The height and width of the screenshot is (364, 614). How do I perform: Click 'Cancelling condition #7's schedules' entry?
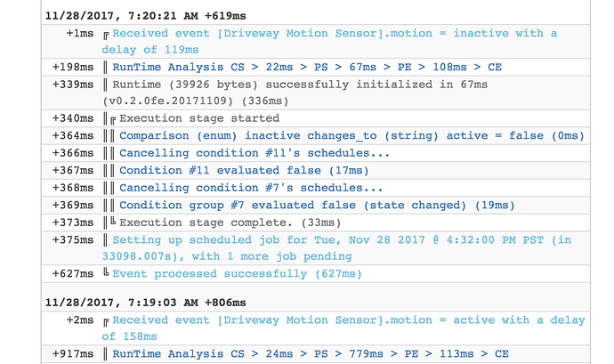click(251, 188)
